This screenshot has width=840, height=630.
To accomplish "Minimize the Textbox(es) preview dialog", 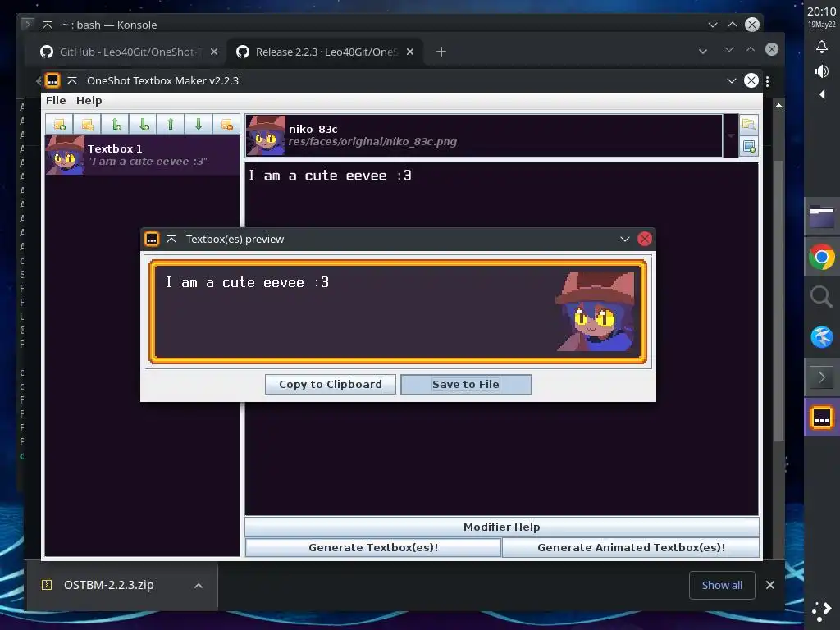I will tap(624, 239).
